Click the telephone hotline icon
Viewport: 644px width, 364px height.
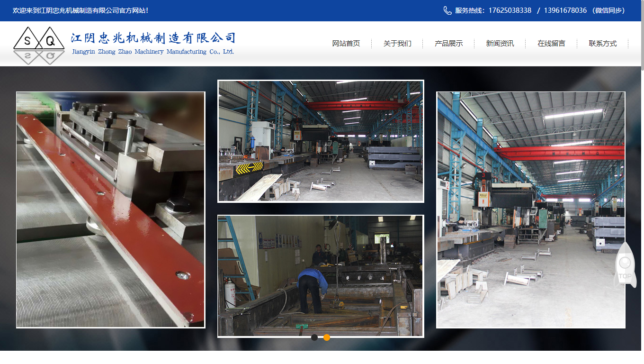tap(447, 10)
